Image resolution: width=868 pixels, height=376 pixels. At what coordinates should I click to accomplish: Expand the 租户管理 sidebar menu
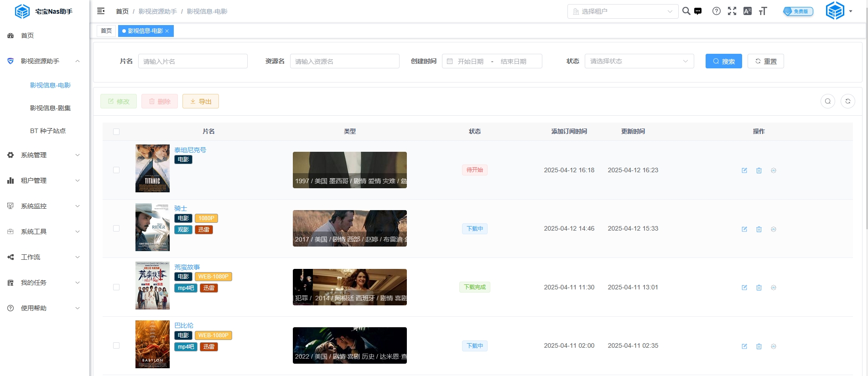(x=45, y=180)
